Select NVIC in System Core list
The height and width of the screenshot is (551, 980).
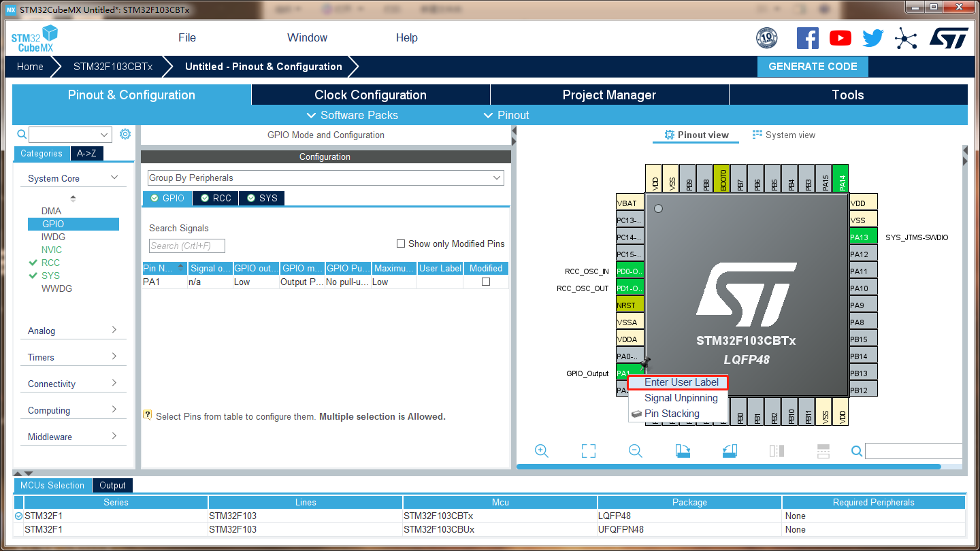(x=52, y=250)
